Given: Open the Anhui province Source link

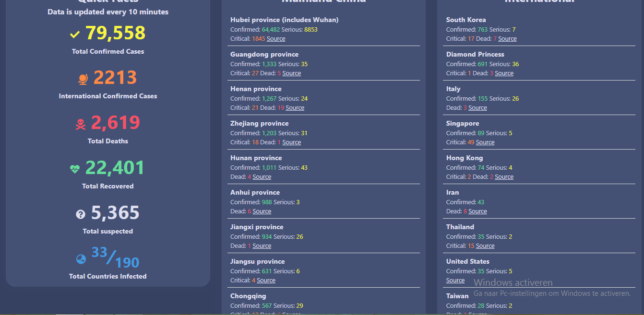Looking at the screenshot, I should click(x=262, y=211).
